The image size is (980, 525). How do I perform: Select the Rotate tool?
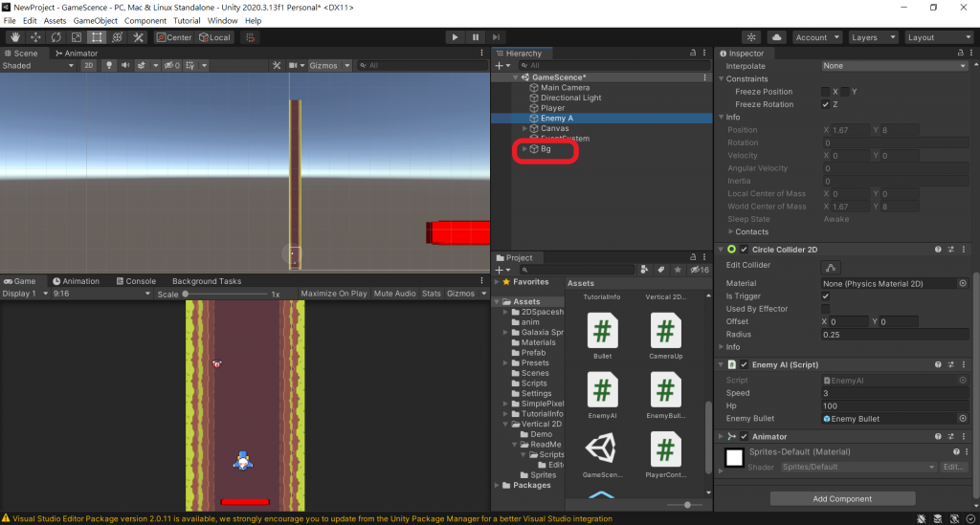click(x=56, y=37)
